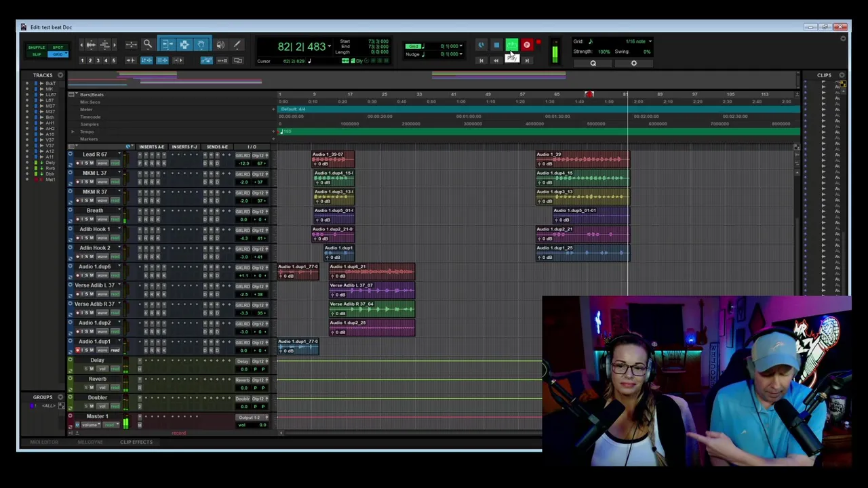Select zoom preset 3
The image size is (868, 488).
point(98,60)
